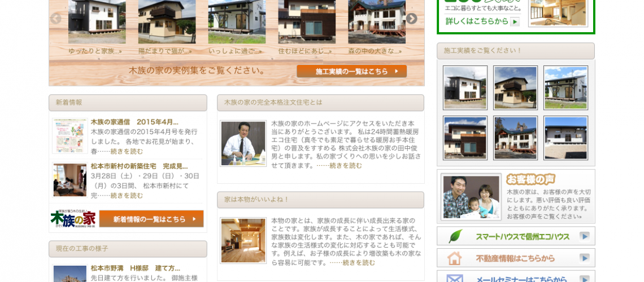Click 続きを読む in the 完全本格注文住宅 section

coord(346,166)
